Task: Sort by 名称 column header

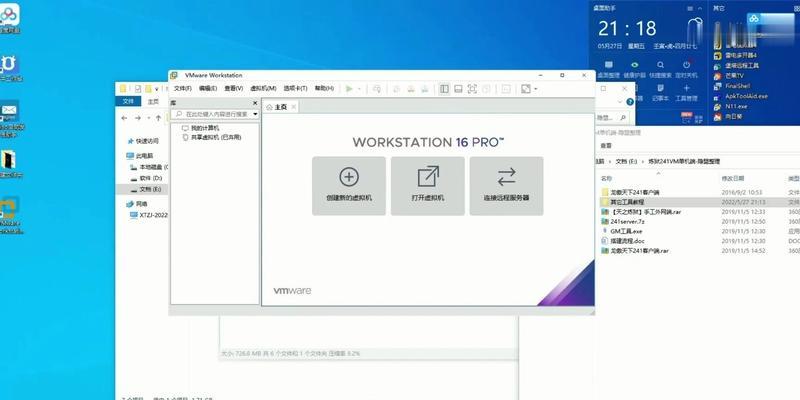Action: tap(606, 179)
